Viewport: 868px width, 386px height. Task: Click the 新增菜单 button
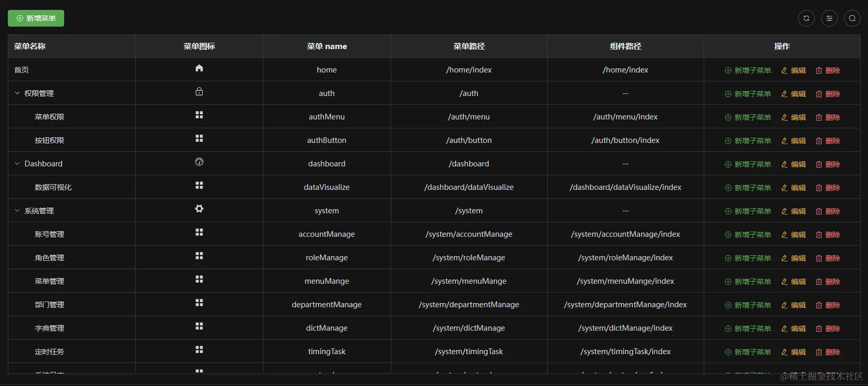pyautogui.click(x=36, y=18)
